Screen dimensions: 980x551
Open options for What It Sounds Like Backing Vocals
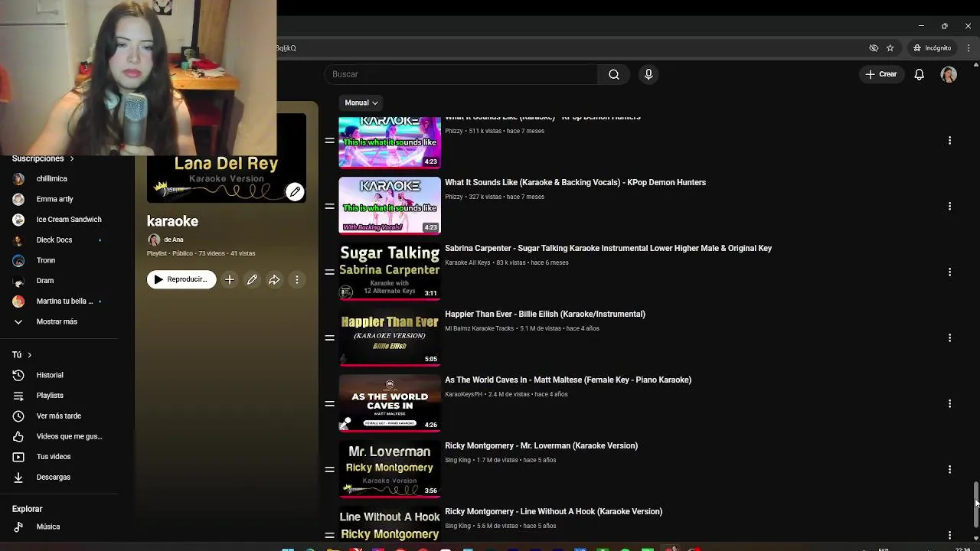click(x=949, y=206)
